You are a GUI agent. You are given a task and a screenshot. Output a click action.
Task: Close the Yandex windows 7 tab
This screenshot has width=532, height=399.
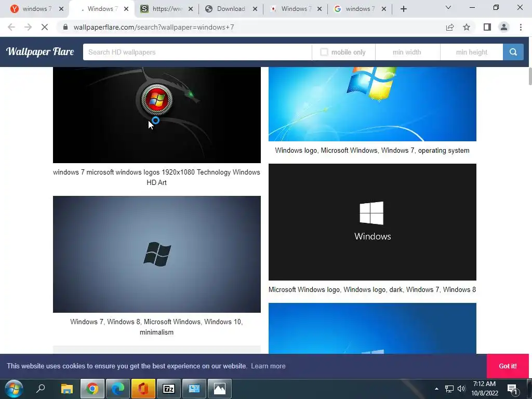click(x=61, y=9)
